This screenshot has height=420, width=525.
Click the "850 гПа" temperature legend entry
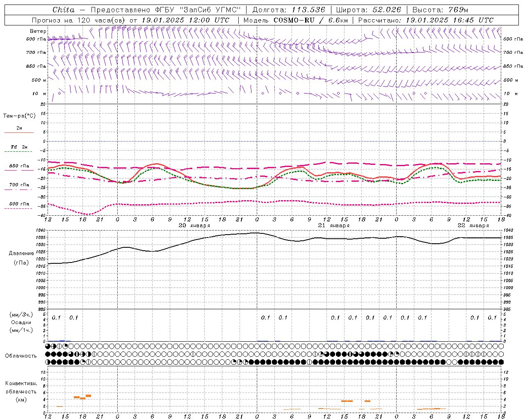point(19,166)
